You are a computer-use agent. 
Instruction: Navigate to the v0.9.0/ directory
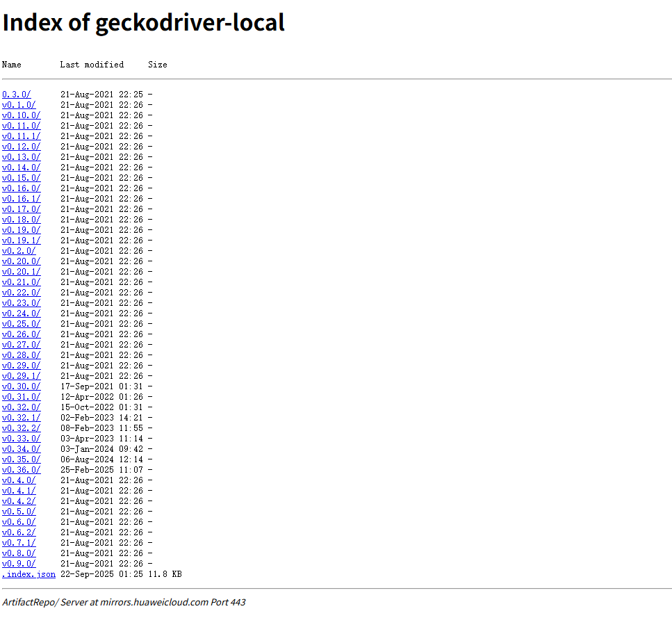pos(19,564)
